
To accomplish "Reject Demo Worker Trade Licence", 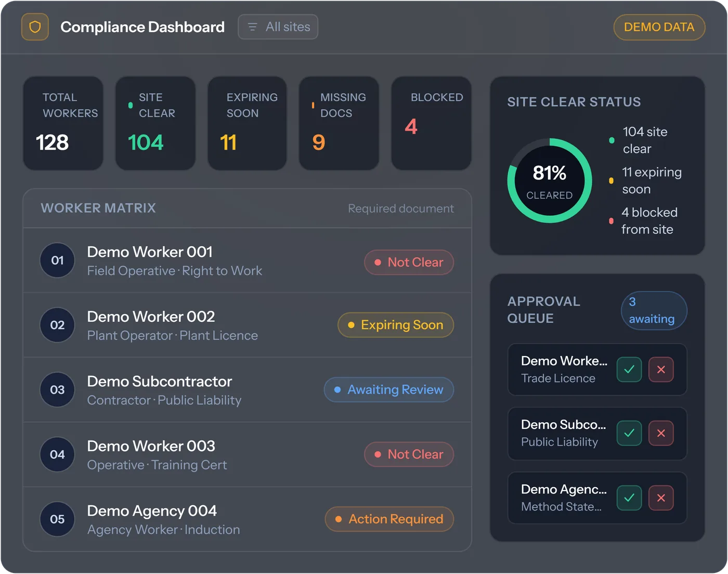I will pyautogui.click(x=661, y=370).
